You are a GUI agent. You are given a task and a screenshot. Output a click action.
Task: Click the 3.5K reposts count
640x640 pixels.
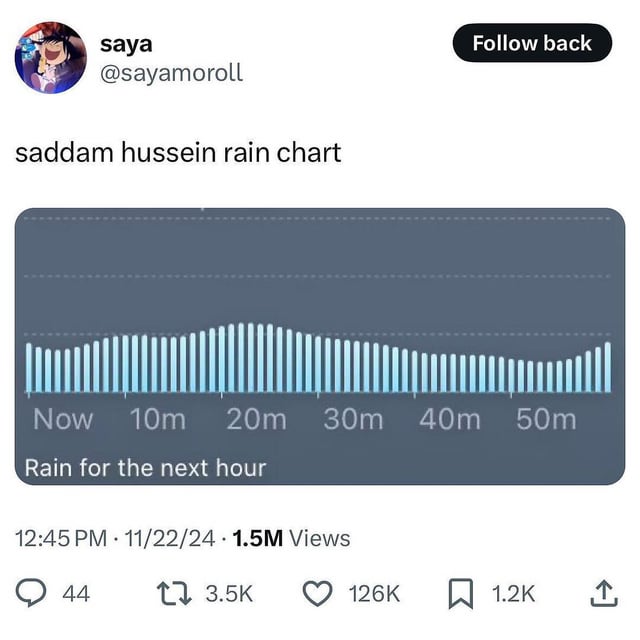(229, 594)
